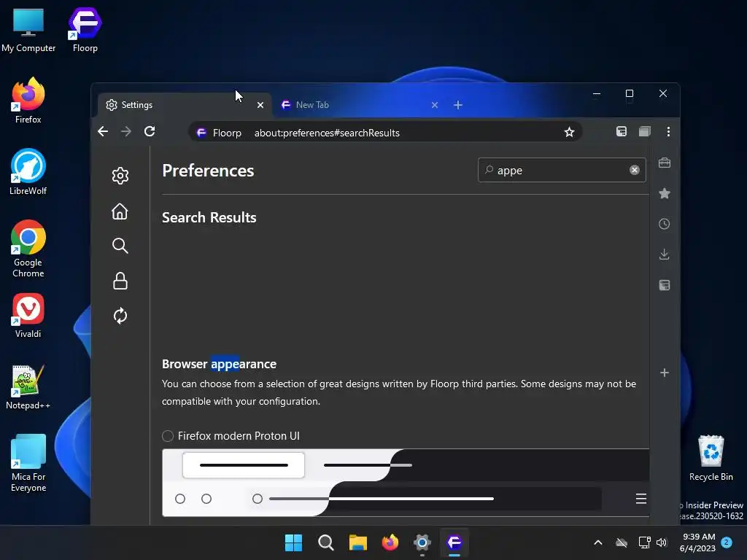The image size is (747, 560).
Task: Open Firefox desktop shortcut
Action: (28, 101)
